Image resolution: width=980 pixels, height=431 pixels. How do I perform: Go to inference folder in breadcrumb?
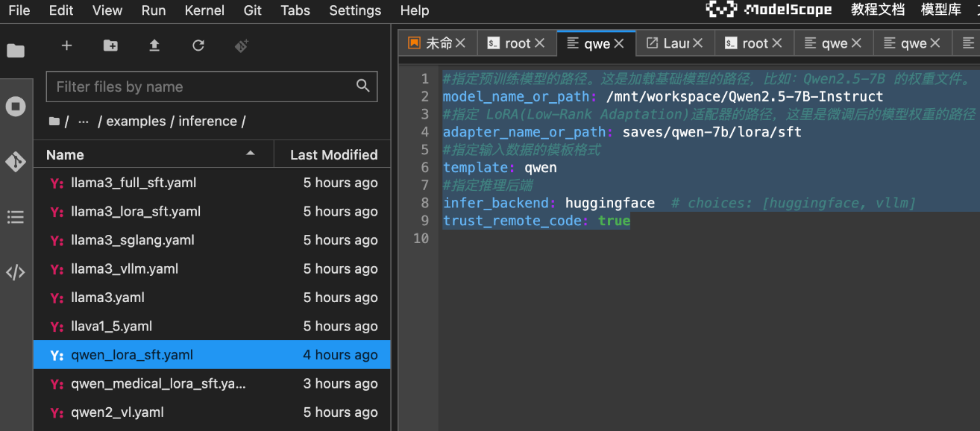207,121
